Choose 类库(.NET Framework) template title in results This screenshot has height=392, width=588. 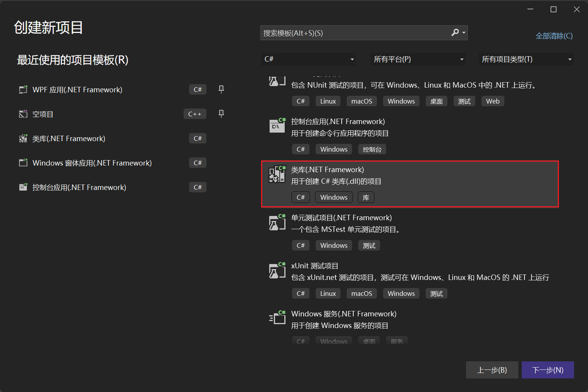click(x=328, y=169)
